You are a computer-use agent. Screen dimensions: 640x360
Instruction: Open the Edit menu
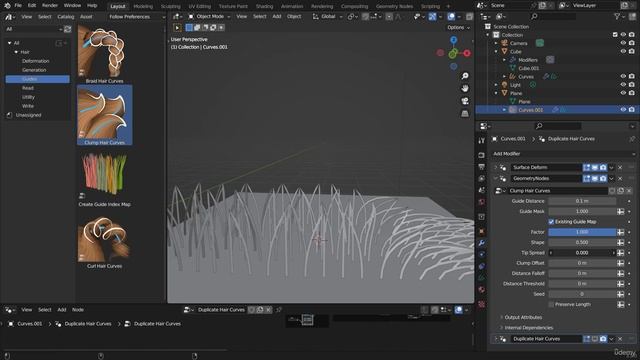[32, 6]
